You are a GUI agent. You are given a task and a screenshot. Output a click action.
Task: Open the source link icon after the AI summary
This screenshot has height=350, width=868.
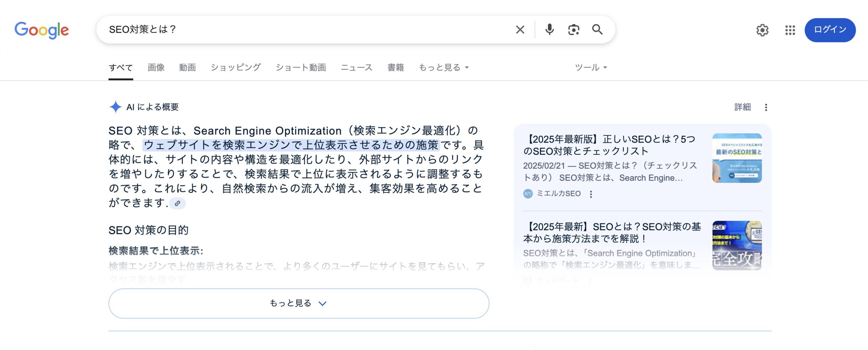[x=178, y=204]
